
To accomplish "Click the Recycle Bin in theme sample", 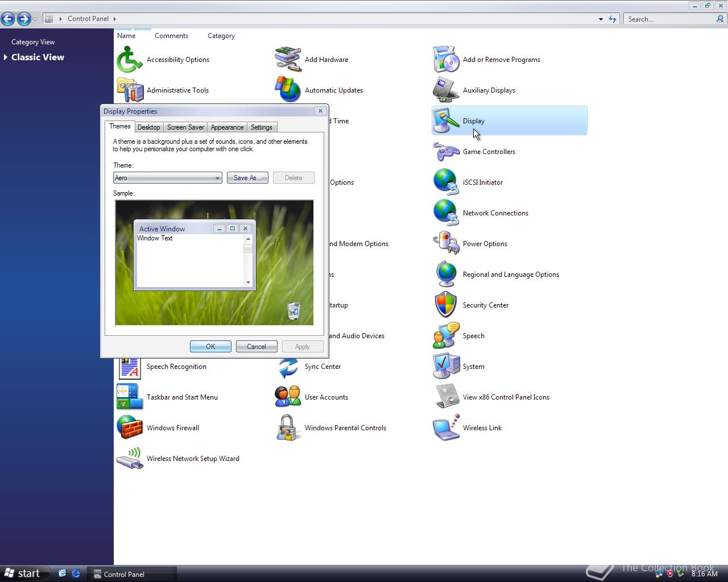I will click(x=293, y=311).
